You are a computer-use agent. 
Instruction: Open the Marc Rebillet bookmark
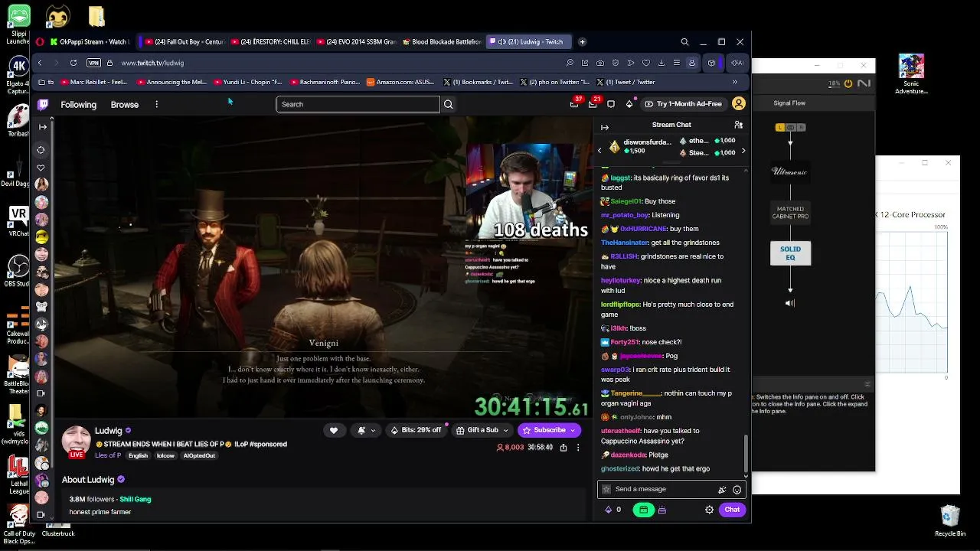(x=93, y=82)
